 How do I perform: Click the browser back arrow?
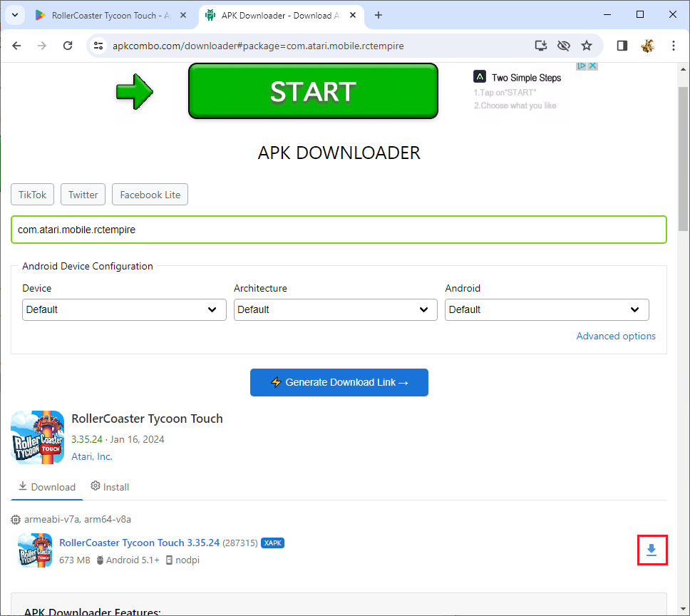(x=16, y=46)
